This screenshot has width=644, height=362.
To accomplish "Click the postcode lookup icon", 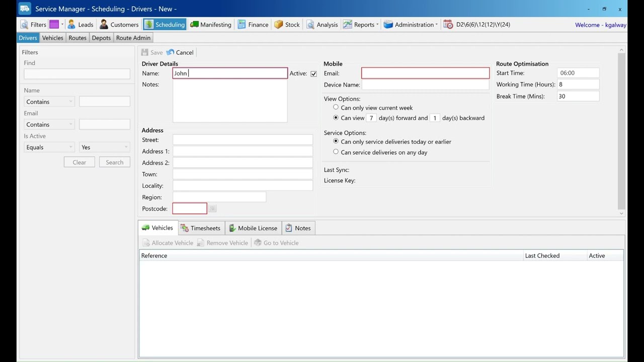I will tap(212, 208).
